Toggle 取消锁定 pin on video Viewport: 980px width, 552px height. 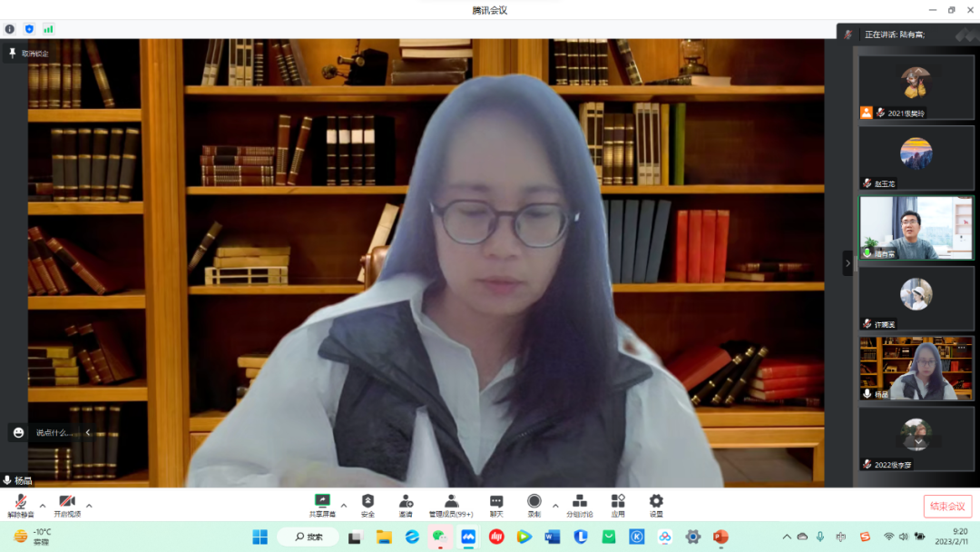pos(28,54)
